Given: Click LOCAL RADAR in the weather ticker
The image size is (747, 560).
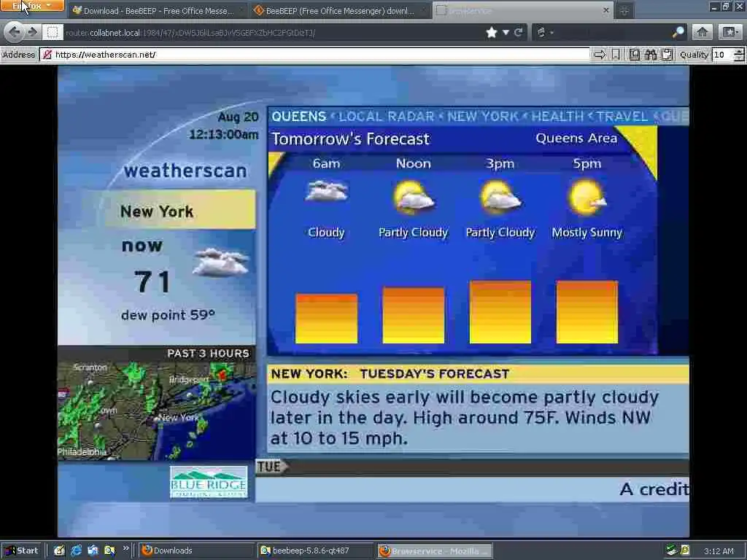Looking at the screenshot, I should (387, 117).
